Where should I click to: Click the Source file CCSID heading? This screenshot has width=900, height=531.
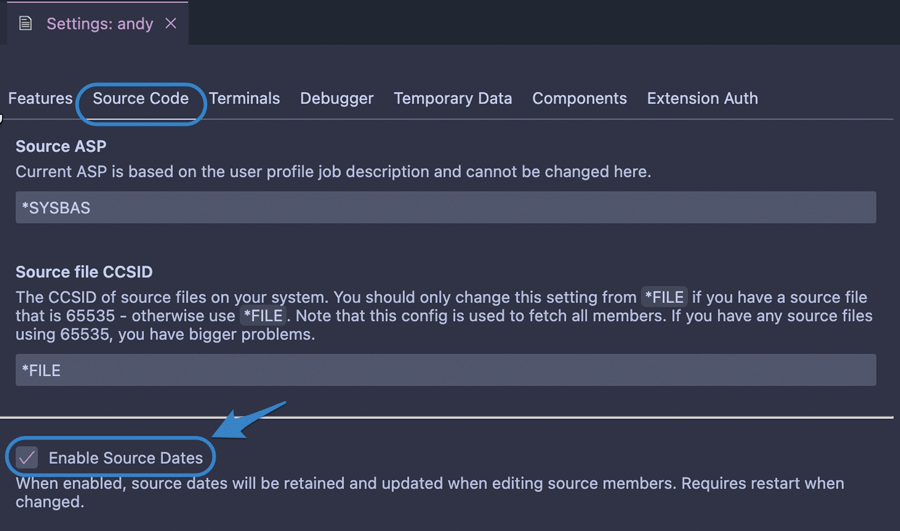(84, 272)
